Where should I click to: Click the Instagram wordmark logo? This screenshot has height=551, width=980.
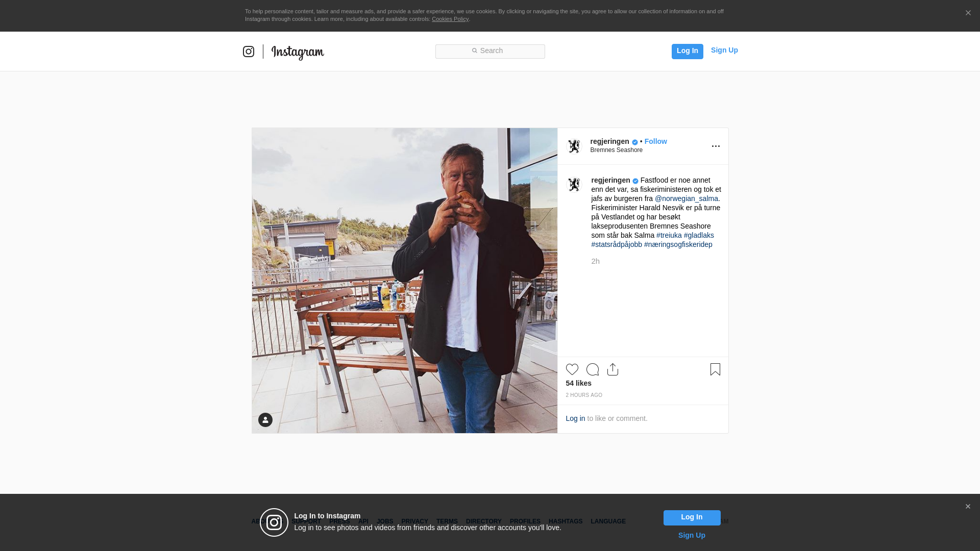tap(298, 52)
